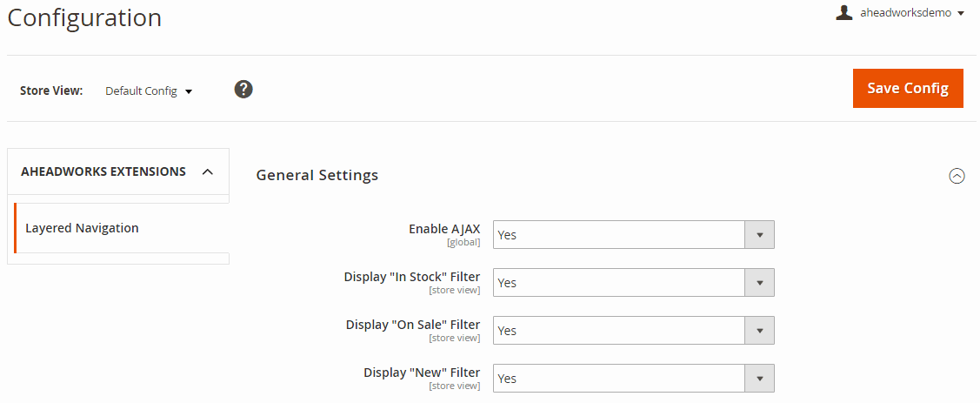Click the "In Stock" Filter dropdown arrow
Screen dimensions: 980x403
point(759,283)
